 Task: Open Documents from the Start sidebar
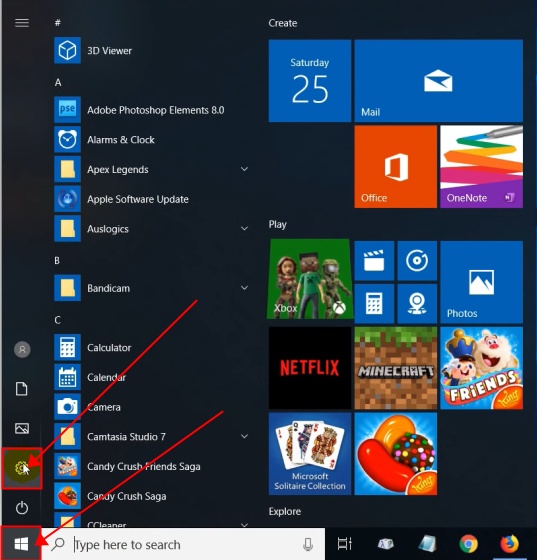[x=22, y=389]
